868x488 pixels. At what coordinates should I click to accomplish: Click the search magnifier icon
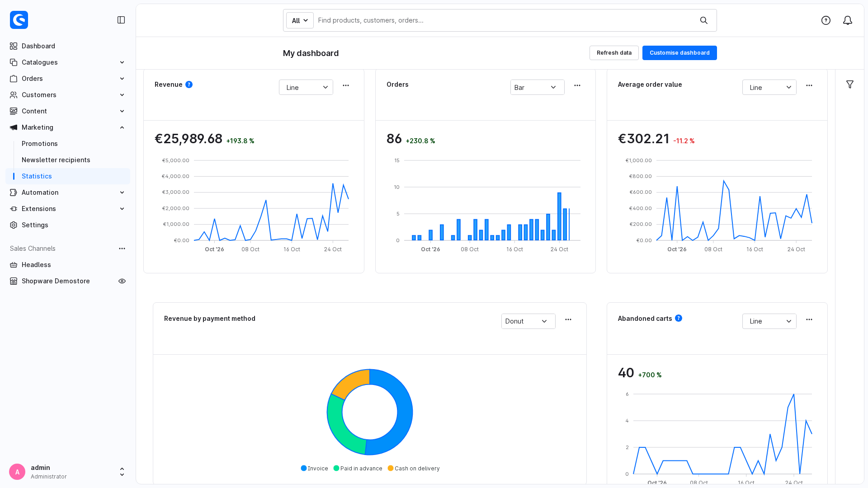(704, 20)
